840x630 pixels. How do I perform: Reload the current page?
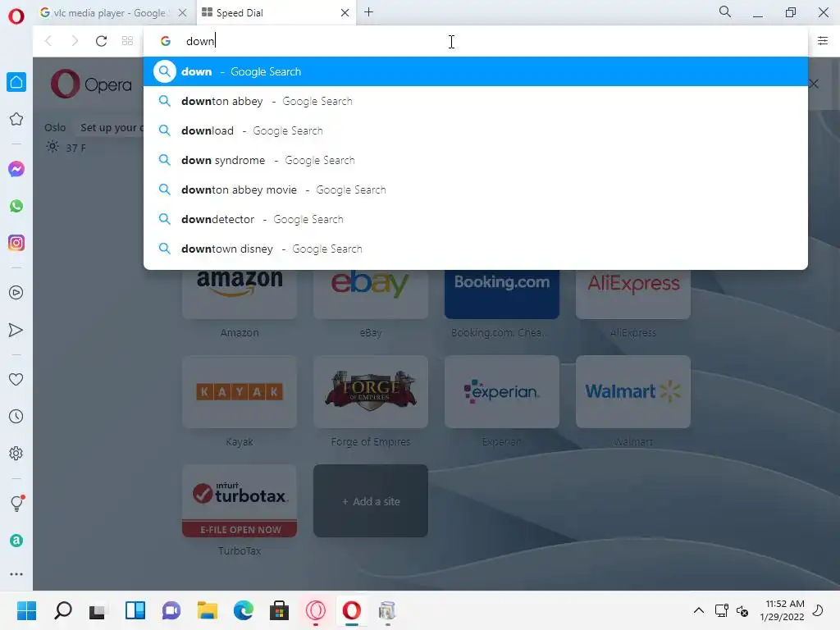click(x=101, y=41)
